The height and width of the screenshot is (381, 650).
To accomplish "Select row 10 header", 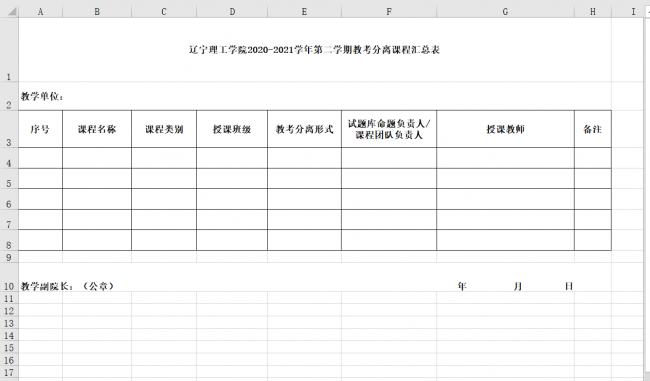I will [9, 277].
